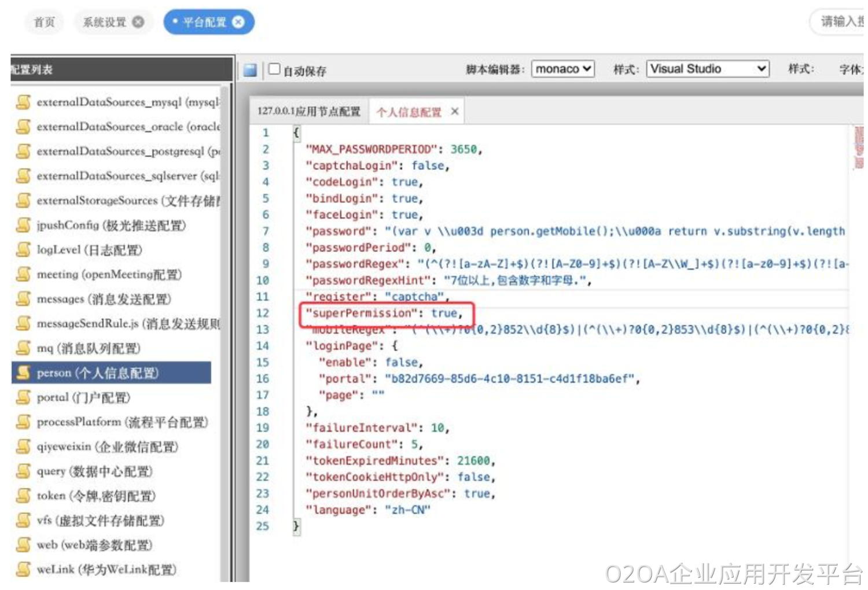Screen dimensions: 868x590
Task: Expand the Visual Studio style dropdown
Action: pyautogui.click(x=707, y=69)
